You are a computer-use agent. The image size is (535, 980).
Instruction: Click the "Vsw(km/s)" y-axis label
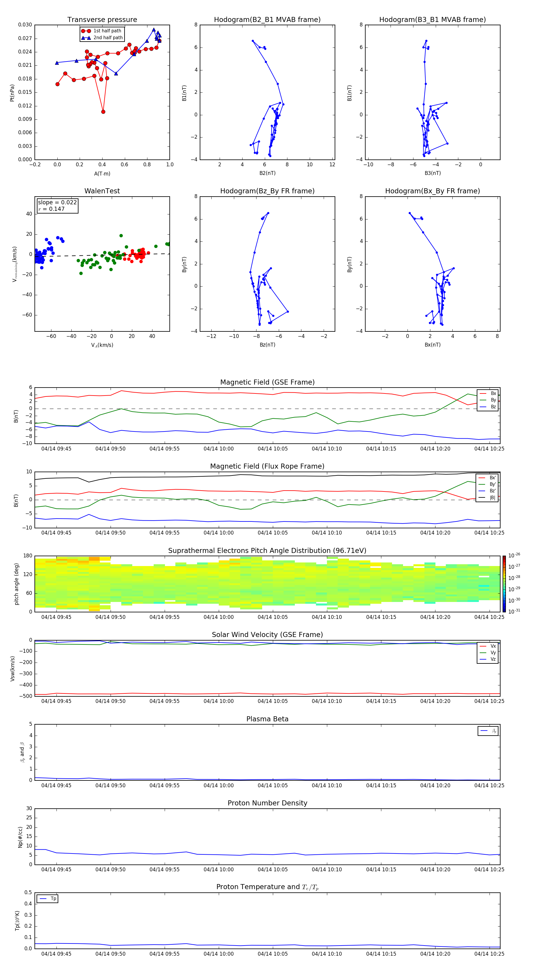pos(12,668)
